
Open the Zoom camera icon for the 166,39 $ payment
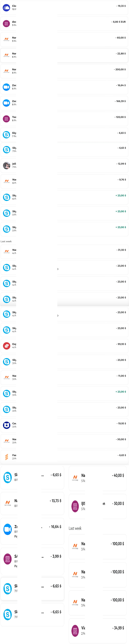[x=6, y=103]
